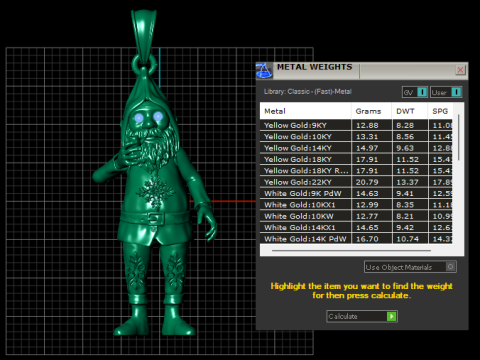Click the 16.70 grams value

point(367,239)
